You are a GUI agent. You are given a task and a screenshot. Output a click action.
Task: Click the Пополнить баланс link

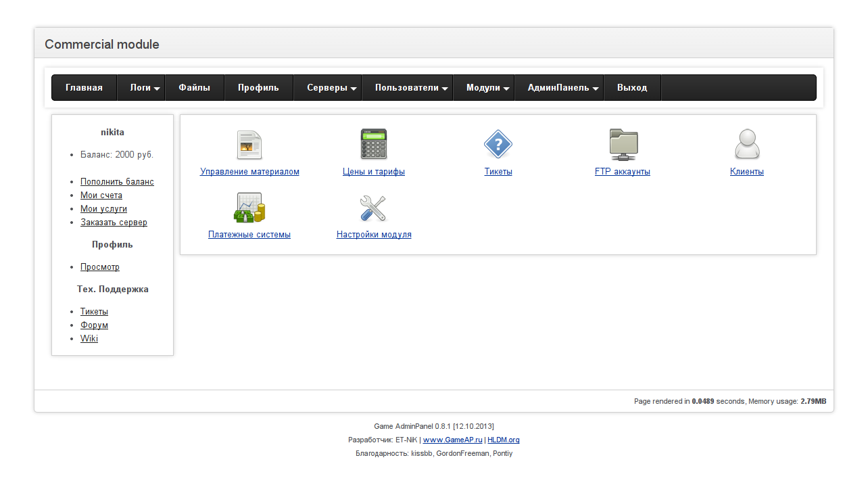117,182
